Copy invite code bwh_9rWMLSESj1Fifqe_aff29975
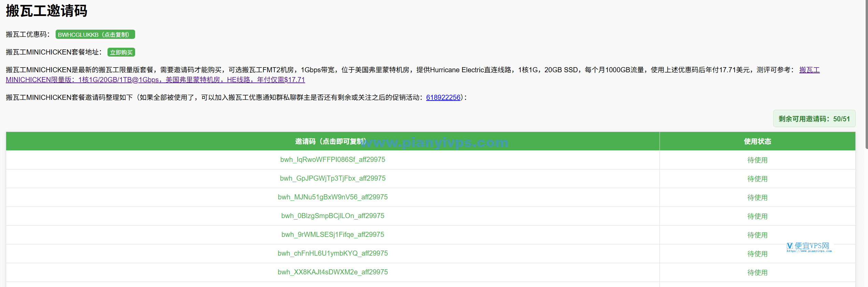Screen dimensions: 868x287 [333, 235]
